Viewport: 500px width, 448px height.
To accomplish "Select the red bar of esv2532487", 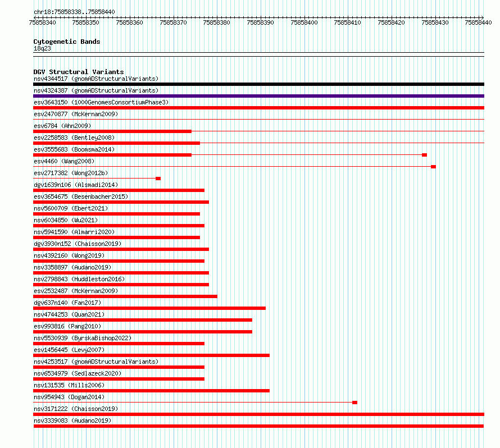I will coord(125,296).
